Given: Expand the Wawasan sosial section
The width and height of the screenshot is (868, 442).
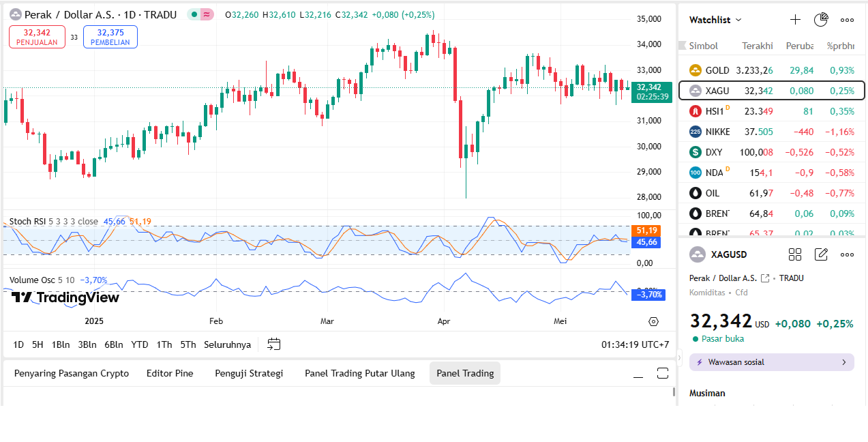Looking at the screenshot, I should coord(771,362).
